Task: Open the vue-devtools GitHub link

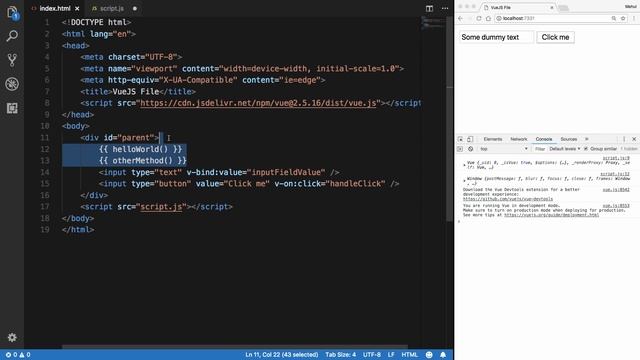Action: point(508,199)
